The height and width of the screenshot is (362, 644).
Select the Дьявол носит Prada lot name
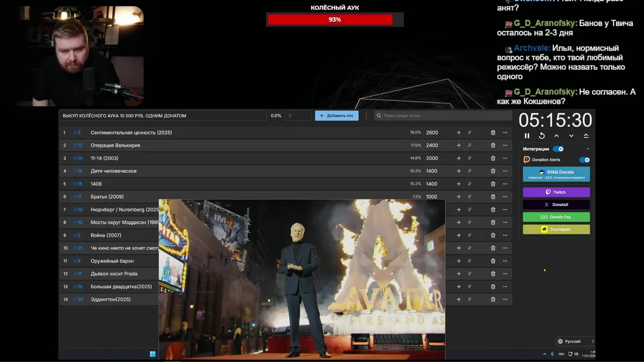point(114,274)
